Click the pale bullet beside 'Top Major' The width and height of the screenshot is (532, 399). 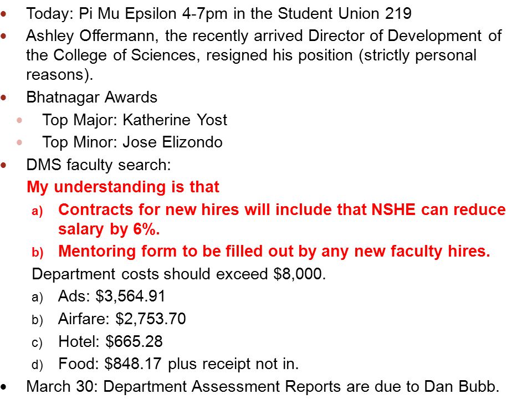coord(19,120)
